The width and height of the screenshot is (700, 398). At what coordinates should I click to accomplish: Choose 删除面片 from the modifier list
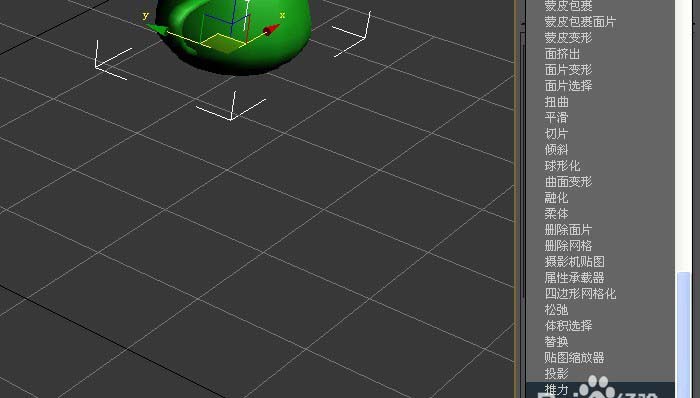tap(568, 230)
